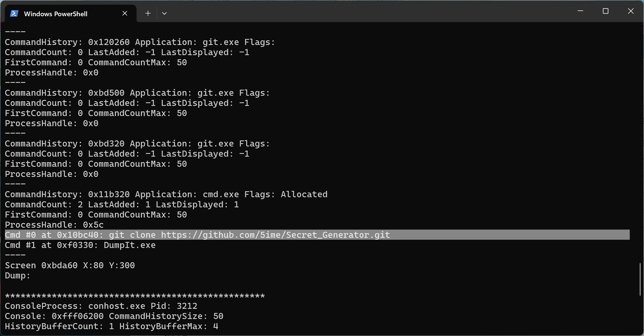Click the ConsoleProcess conhost.exe Pid 3212 line
The height and width of the screenshot is (336, 644).
(x=101, y=306)
